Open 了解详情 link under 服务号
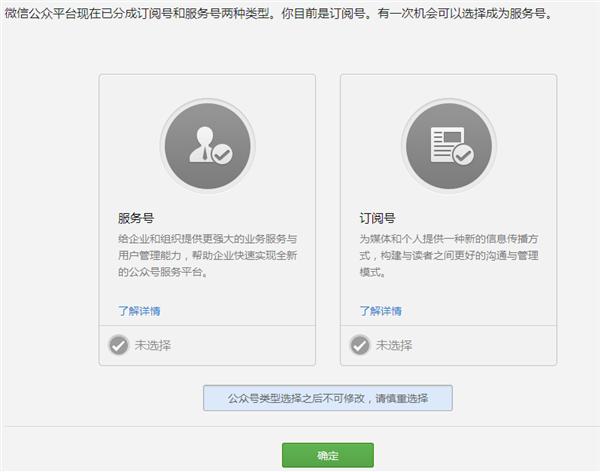This screenshot has height=472, width=600. pos(139,310)
